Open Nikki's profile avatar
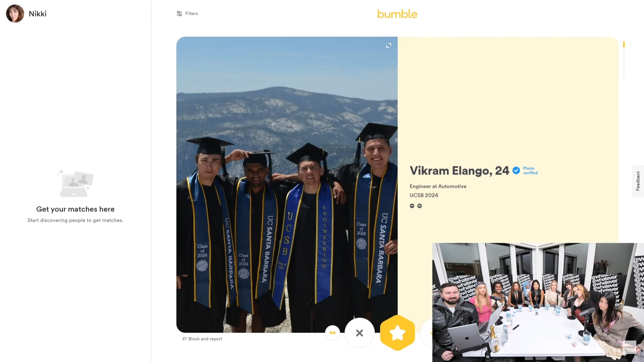The height and width of the screenshot is (362, 644). pos(15,14)
